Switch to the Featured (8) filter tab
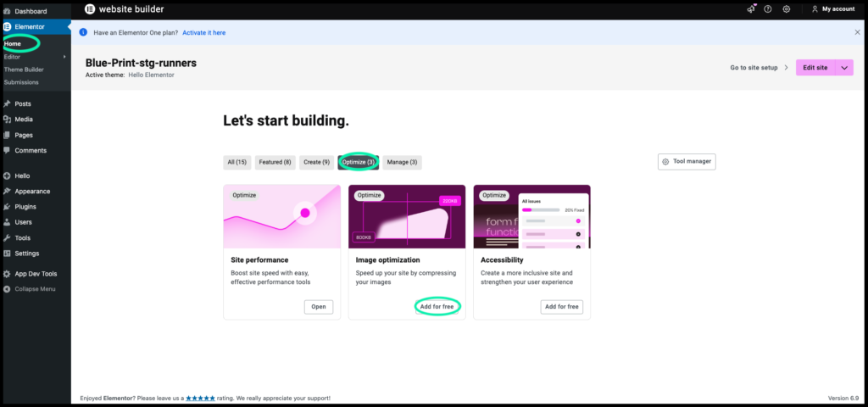The image size is (868, 407). point(275,162)
